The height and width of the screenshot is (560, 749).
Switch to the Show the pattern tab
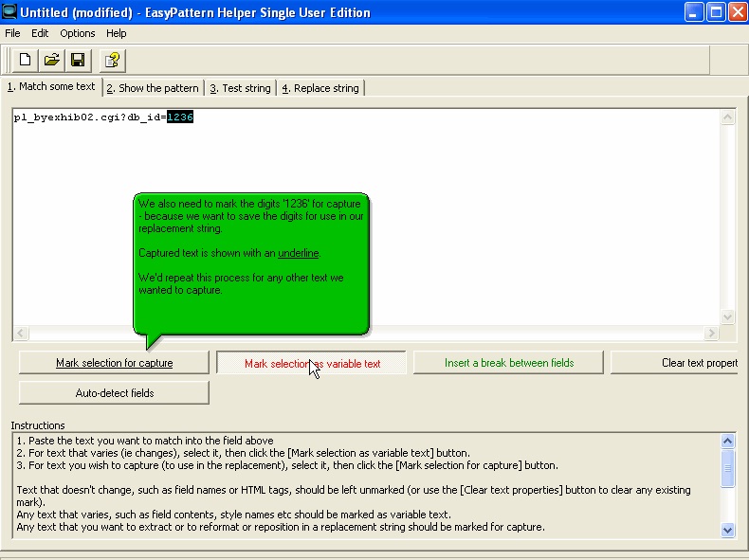153,88
